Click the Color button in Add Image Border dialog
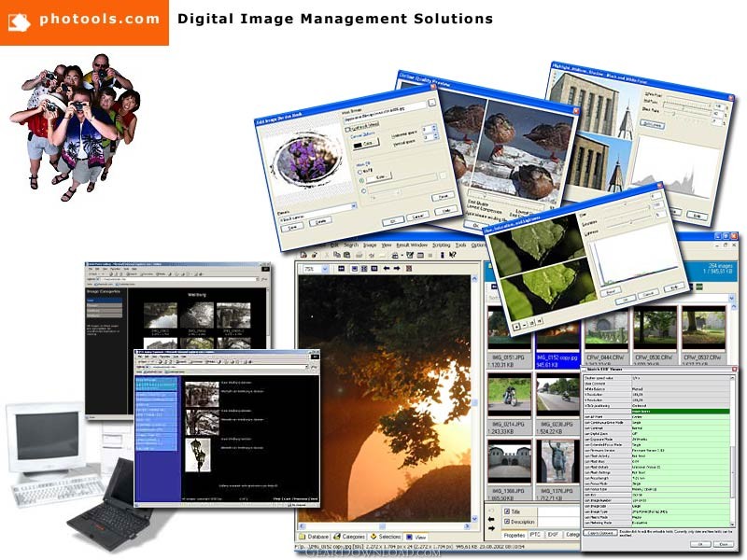 point(367,143)
